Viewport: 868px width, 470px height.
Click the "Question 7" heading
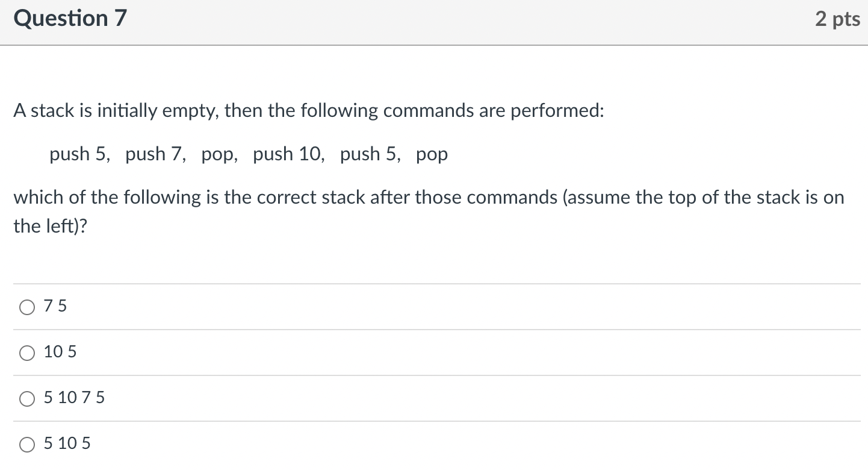pyautogui.click(x=70, y=19)
